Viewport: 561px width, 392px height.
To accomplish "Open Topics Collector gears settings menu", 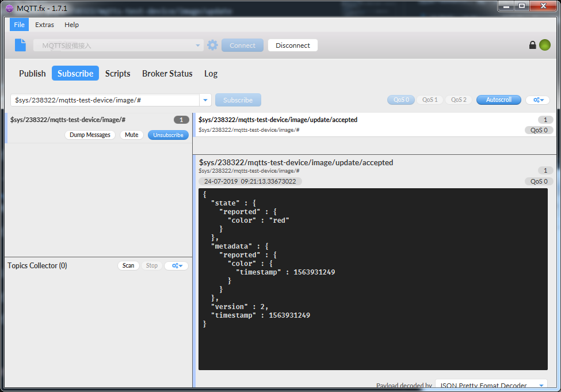I will 177,265.
